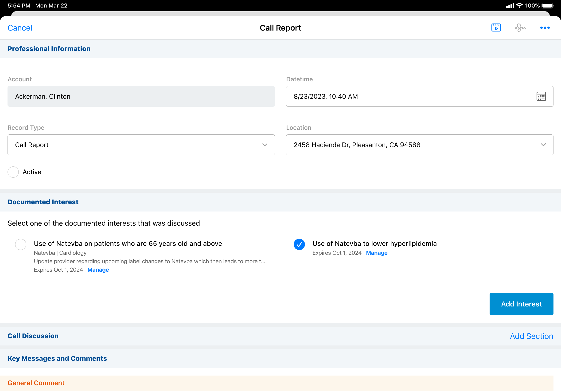Screen dimensions: 561x392
Task: Select the Account field Ackerman, Clinton
Action: pyautogui.click(x=141, y=96)
